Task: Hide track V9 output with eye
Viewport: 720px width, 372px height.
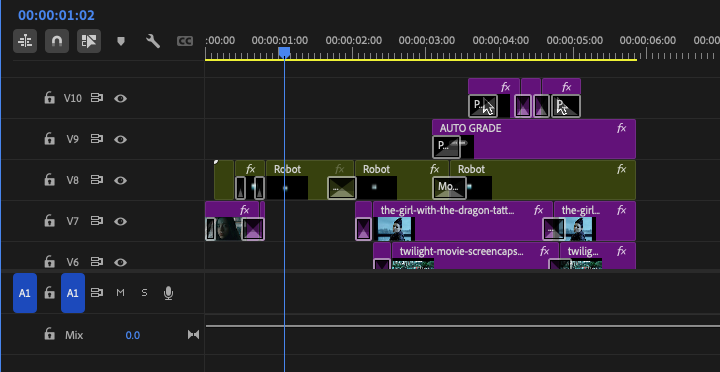Action: [120, 139]
